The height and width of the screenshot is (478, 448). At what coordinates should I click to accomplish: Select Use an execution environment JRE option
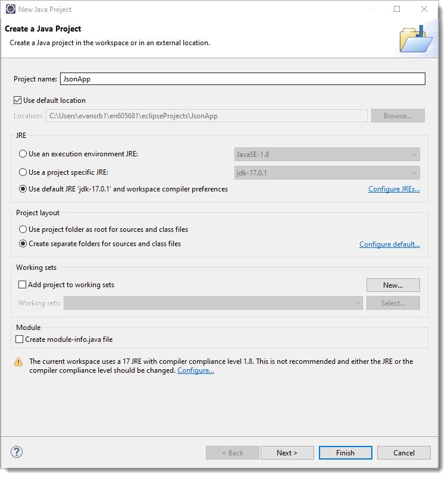coord(23,154)
